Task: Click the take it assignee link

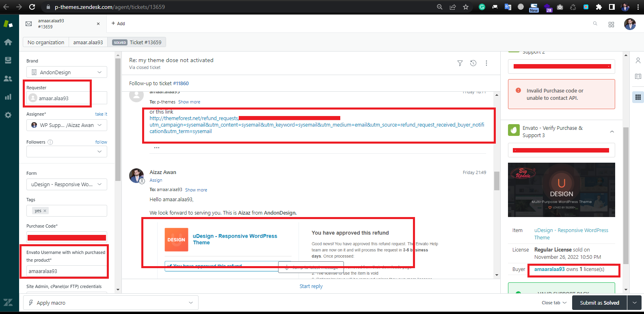Action: tap(101, 114)
